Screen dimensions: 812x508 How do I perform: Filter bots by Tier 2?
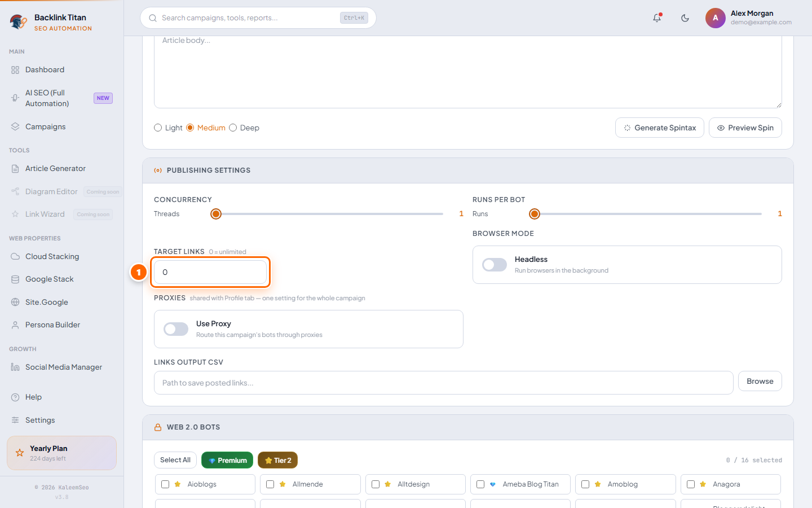click(x=277, y=460)
